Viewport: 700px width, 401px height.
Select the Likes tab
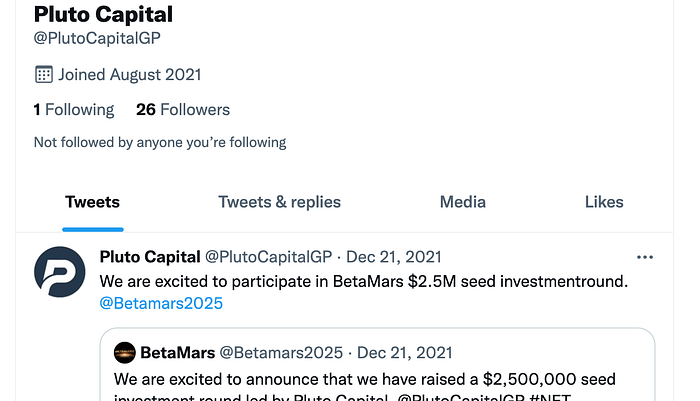point(604,202)
